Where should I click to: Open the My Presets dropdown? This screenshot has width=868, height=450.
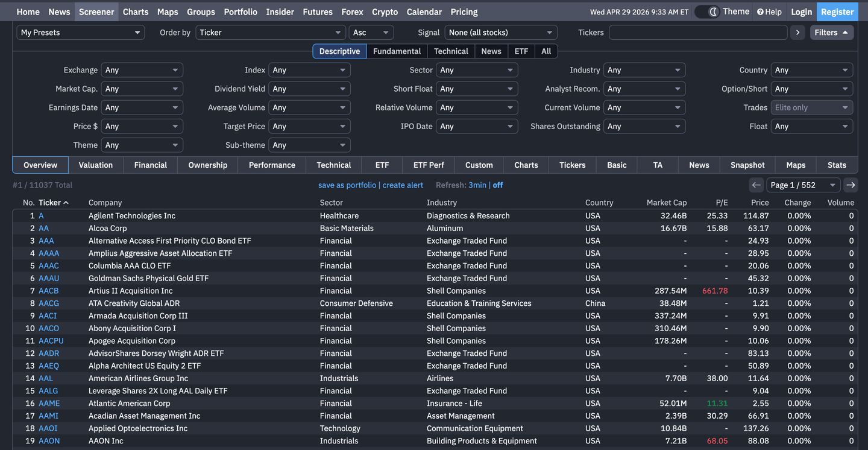pos(81,33)
